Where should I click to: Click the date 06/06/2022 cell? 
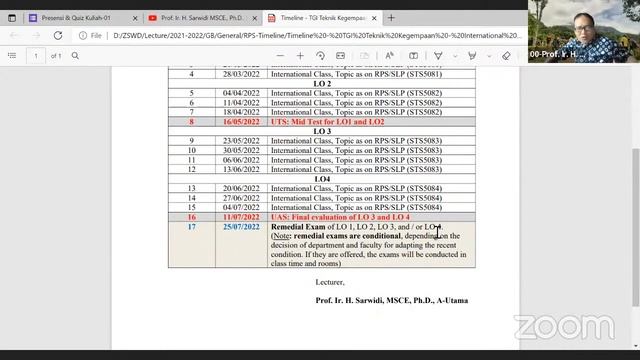point(241,160)
